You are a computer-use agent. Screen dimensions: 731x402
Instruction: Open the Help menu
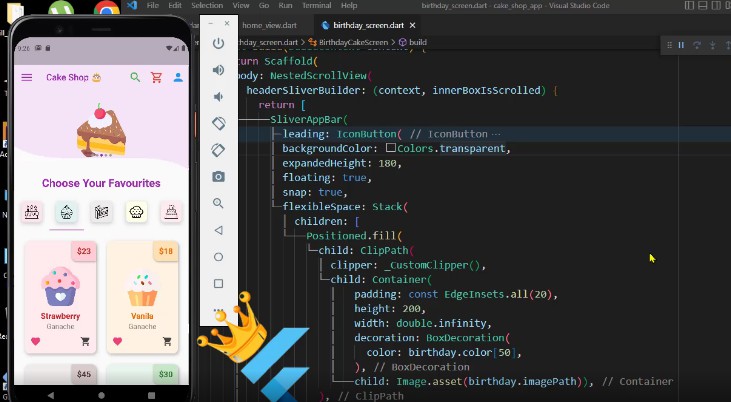click(349, 6)
